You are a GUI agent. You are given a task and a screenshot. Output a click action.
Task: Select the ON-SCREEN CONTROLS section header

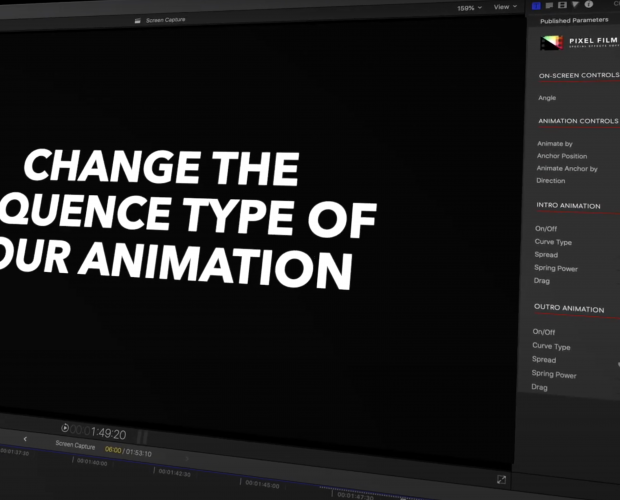click(579, 75)
